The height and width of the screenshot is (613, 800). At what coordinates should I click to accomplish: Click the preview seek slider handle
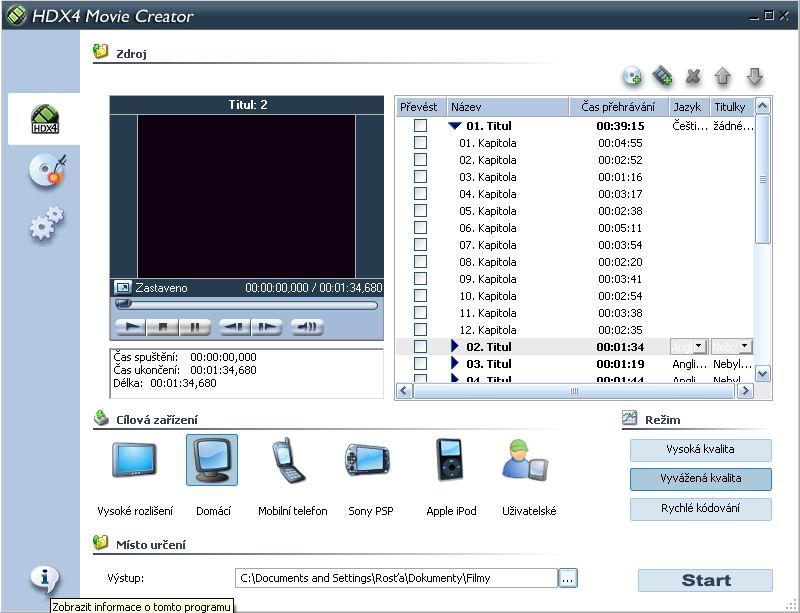[x=123, y=305]
